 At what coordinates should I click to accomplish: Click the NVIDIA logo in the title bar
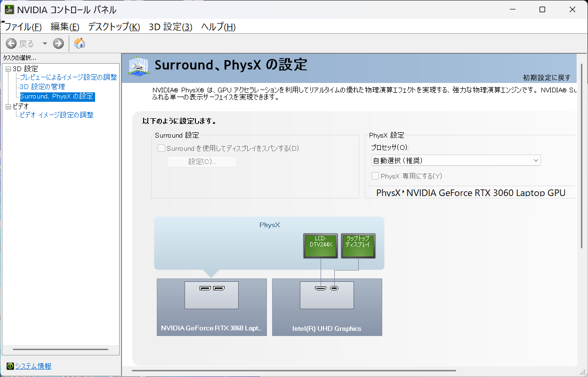tap(9, 9)
